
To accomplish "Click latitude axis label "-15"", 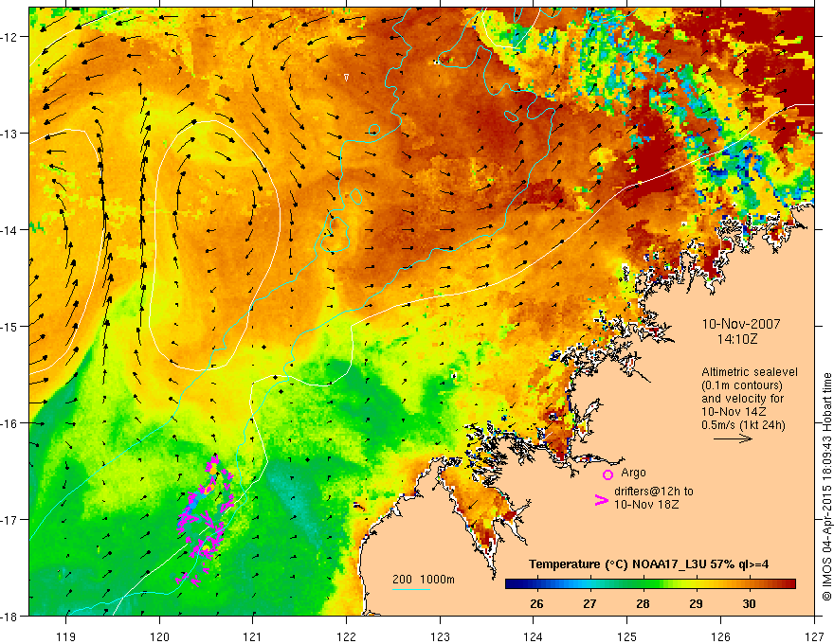I will coord(9,326).
